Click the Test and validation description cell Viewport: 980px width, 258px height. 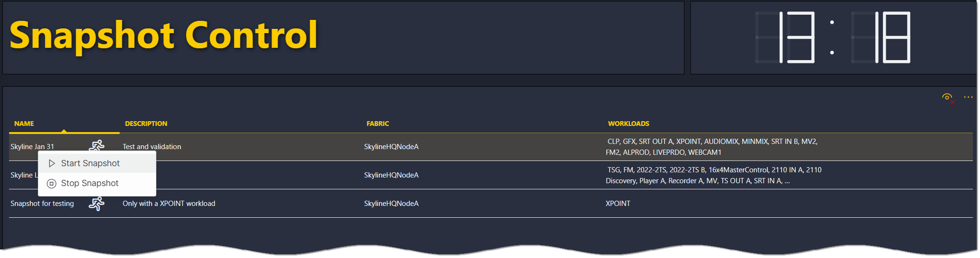coord(152,147)
